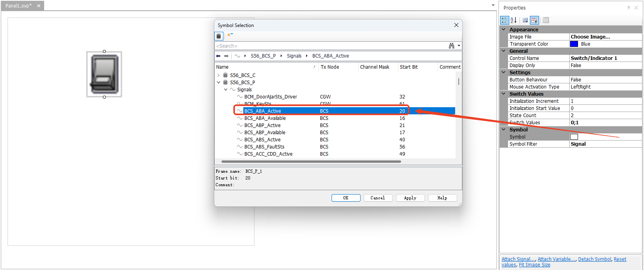Click the white Symbol swatch box
The height and width of the screenshot is (270, 644).
tap(574, 137)
